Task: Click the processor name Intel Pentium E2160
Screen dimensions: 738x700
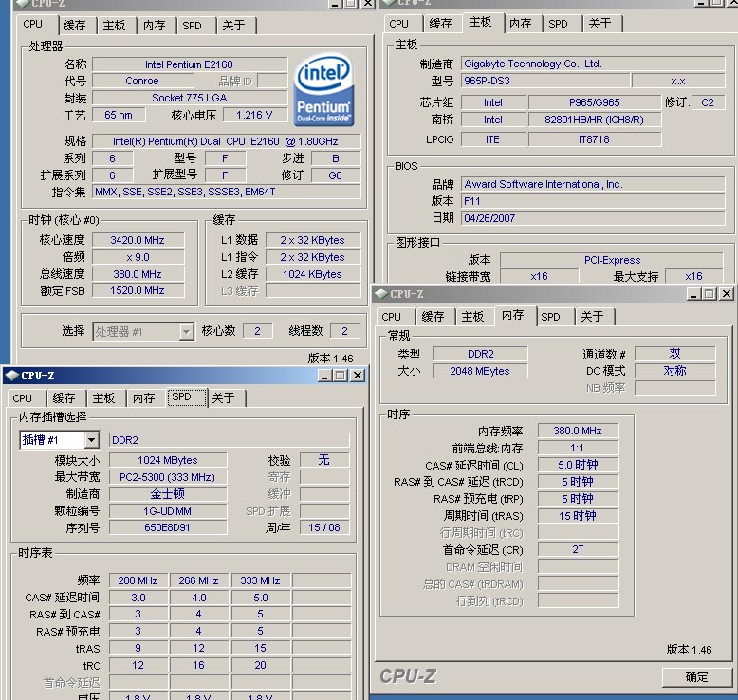Action: pyautogui.click(x=189, y=64)
